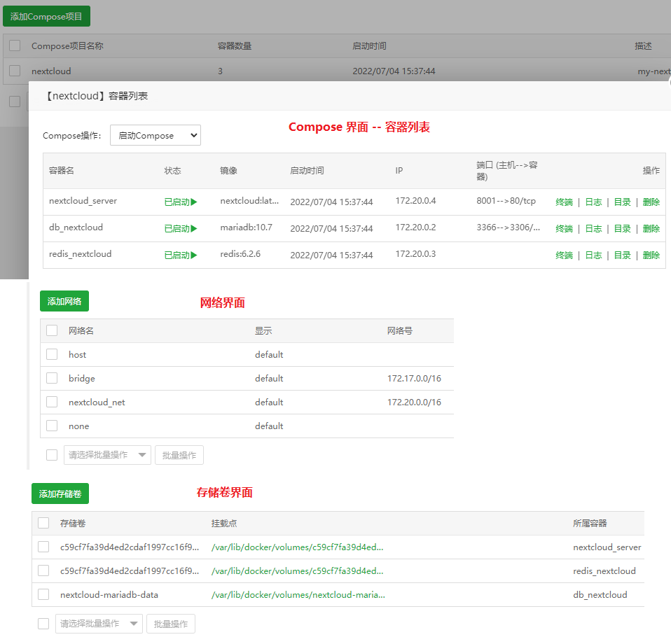
Task: Open the network 请选择批量操作 dropdown
Action: click(107, 455)
